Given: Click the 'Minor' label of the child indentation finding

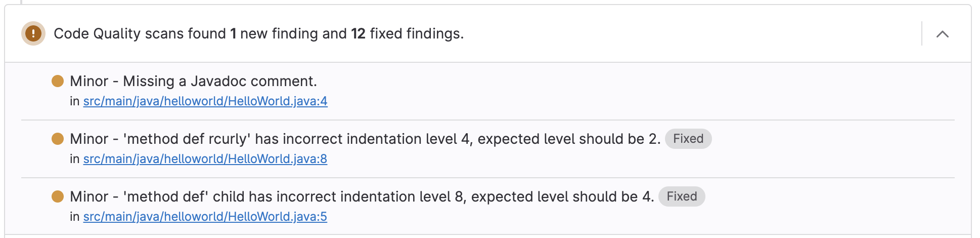Looking at the screenshot, I should point(89,196).
